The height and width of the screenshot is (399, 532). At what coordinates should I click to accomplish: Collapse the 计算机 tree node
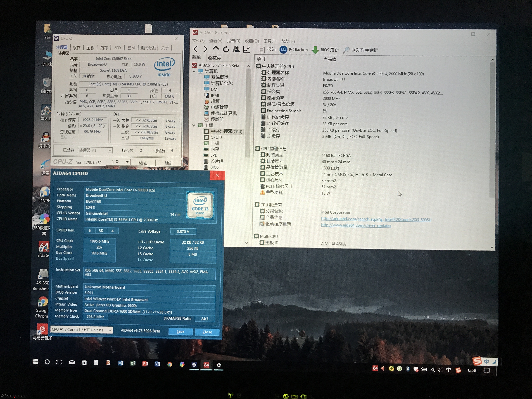click(x=194, y=71)
